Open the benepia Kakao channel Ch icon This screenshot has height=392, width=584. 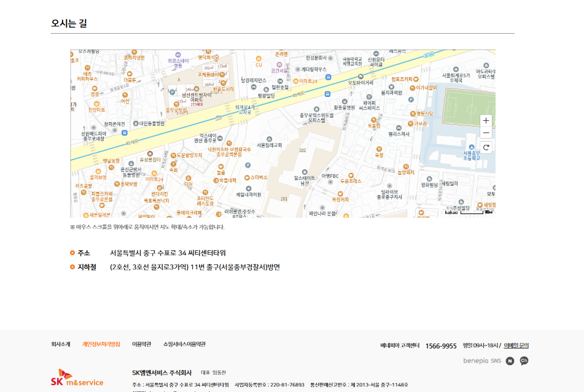(x=524, y=361)
